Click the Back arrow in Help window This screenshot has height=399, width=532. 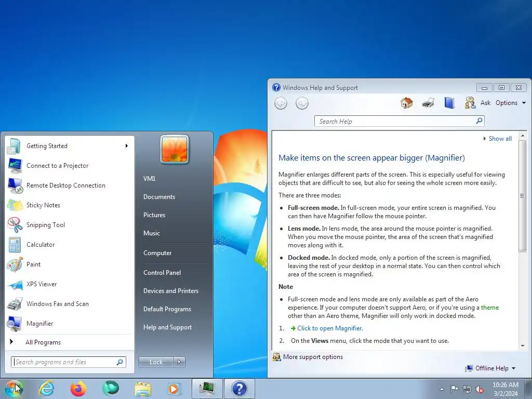(x=281, y=103)
